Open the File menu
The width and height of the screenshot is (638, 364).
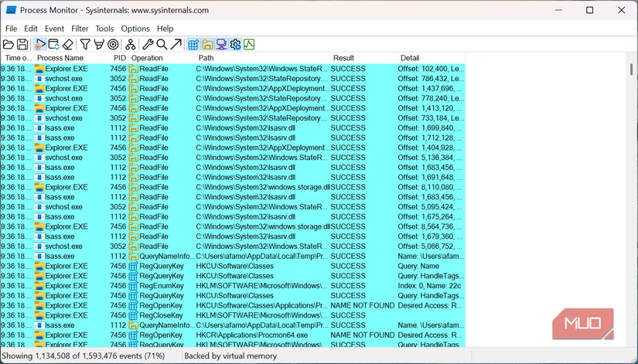pyautogui.click(x=11, y=29)
